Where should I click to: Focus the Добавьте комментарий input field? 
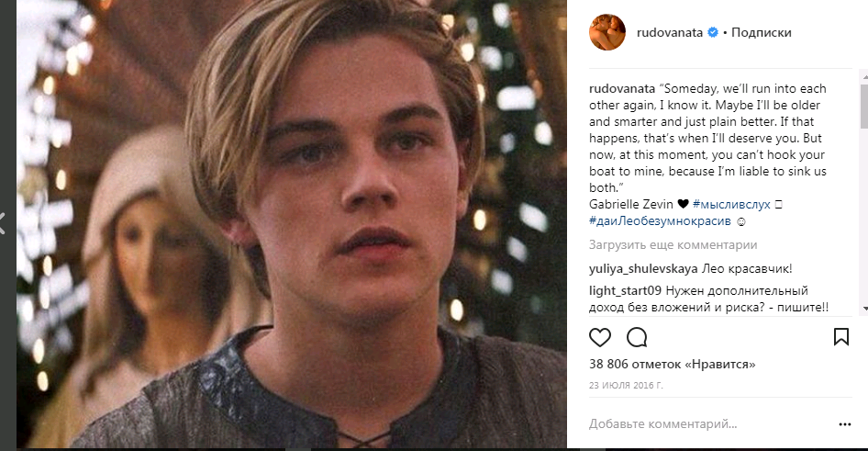coord(707,424)
